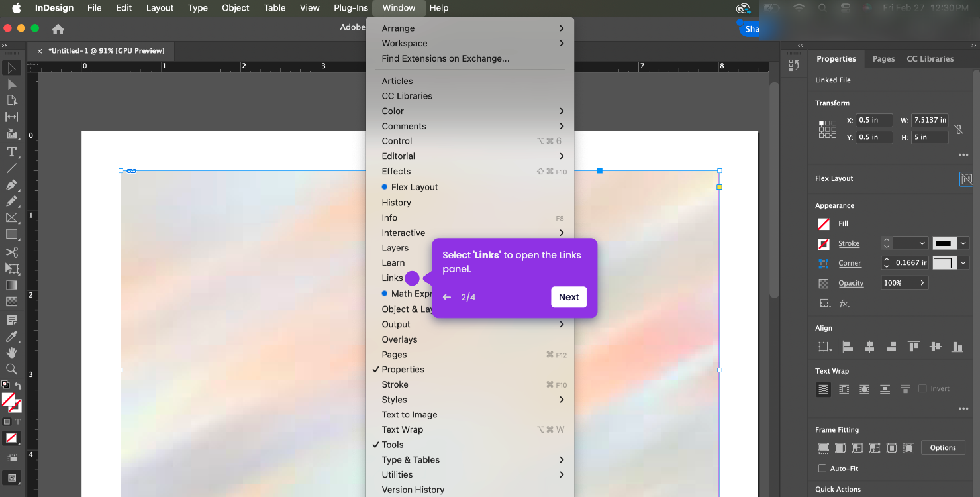Expand the Type & Tables submenu
The height and width of the screenshot is (497, 980).
click(469, 460)
